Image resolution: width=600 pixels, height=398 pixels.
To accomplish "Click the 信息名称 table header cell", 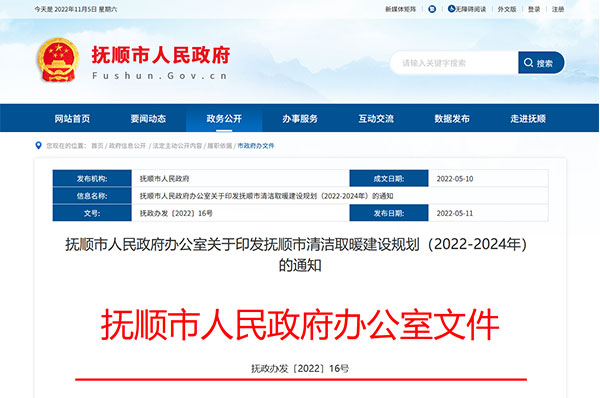I will pyautogui.click(x=92, y=196).
